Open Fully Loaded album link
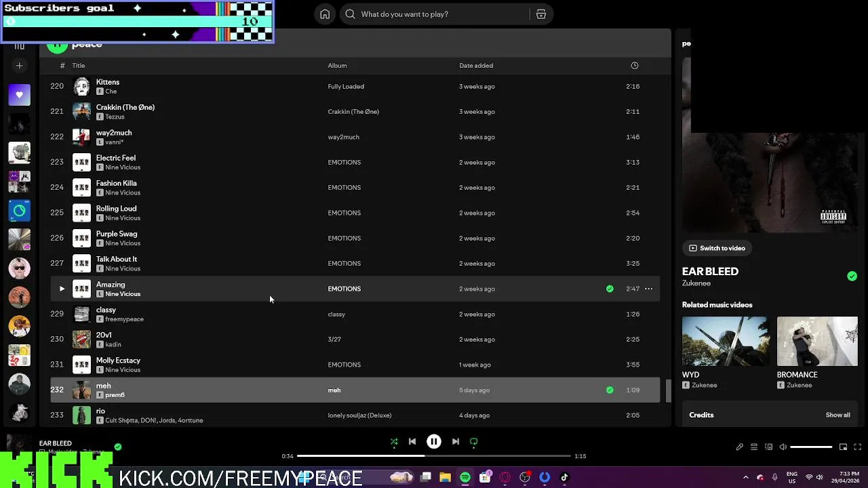The image size is (868, 488). (346, 87)
